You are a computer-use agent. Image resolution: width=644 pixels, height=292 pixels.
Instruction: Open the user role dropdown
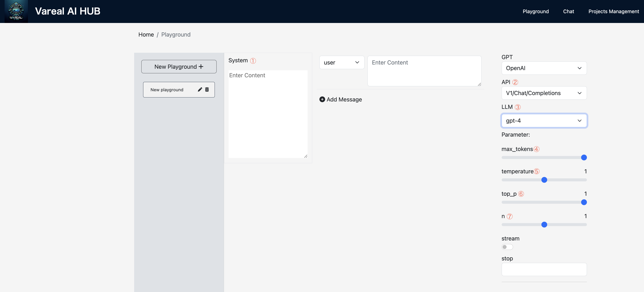(x=342, y=63)
